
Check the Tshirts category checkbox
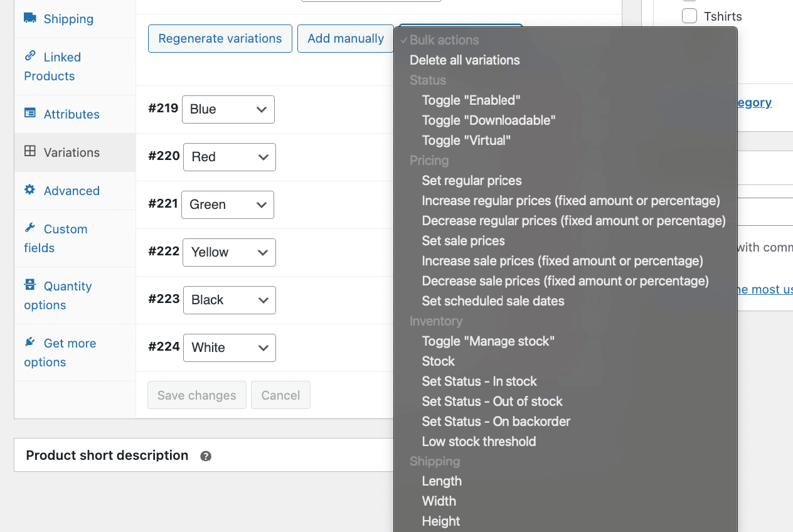click(689, 16)
